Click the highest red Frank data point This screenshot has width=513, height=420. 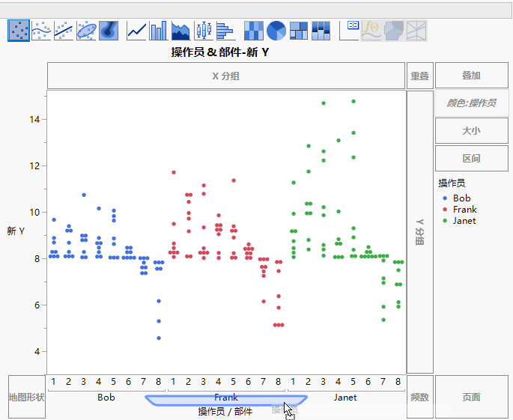click(x=174, y=172)
